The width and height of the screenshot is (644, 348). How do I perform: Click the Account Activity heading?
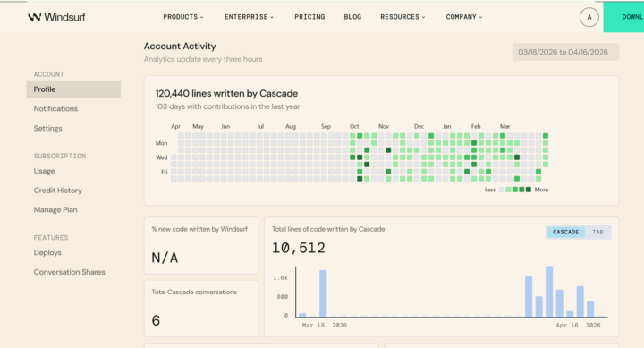pos(180,46)
